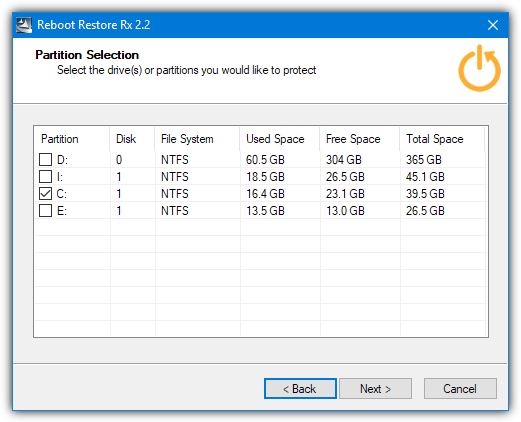
Task: Select the 304 GB free space cell
Action: click(344, 160)
